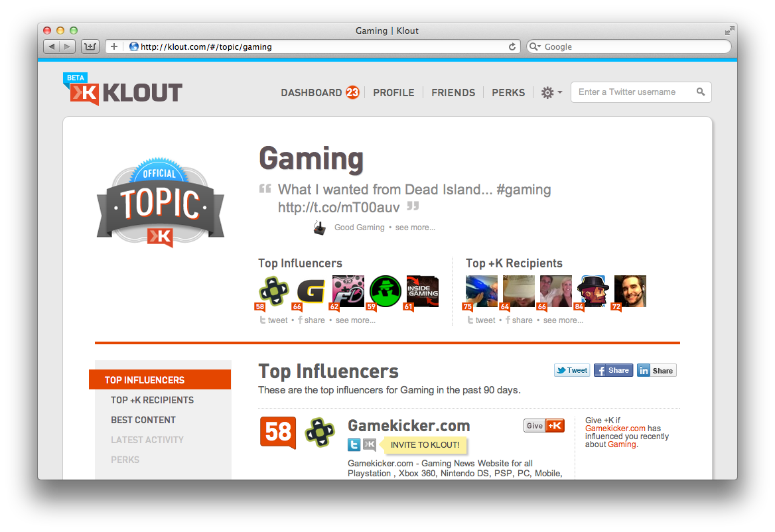Click the LinkedIn Share button
The image size is (775, 532).
click(x=656, y=370)
